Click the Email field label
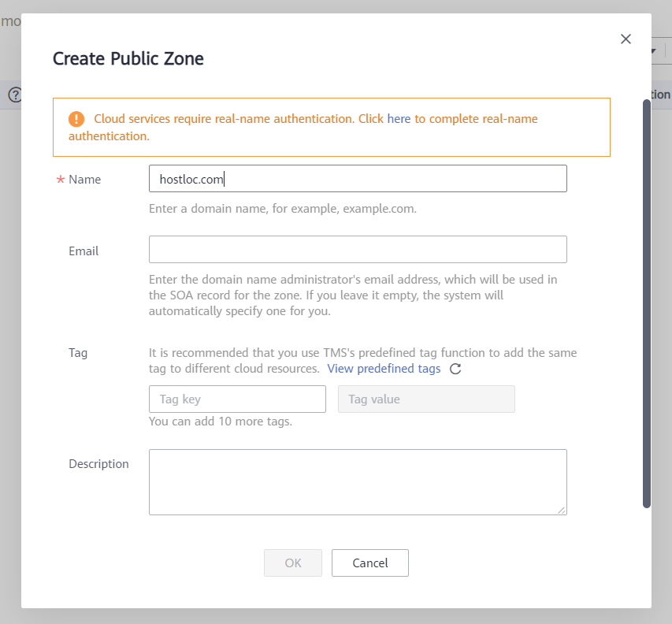 [x=84, y=251]
